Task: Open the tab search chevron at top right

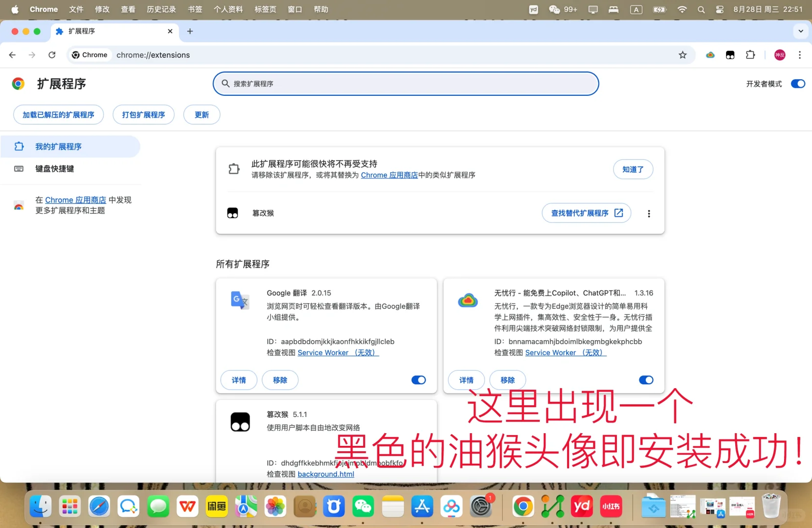Action: [x=801, y=31]
